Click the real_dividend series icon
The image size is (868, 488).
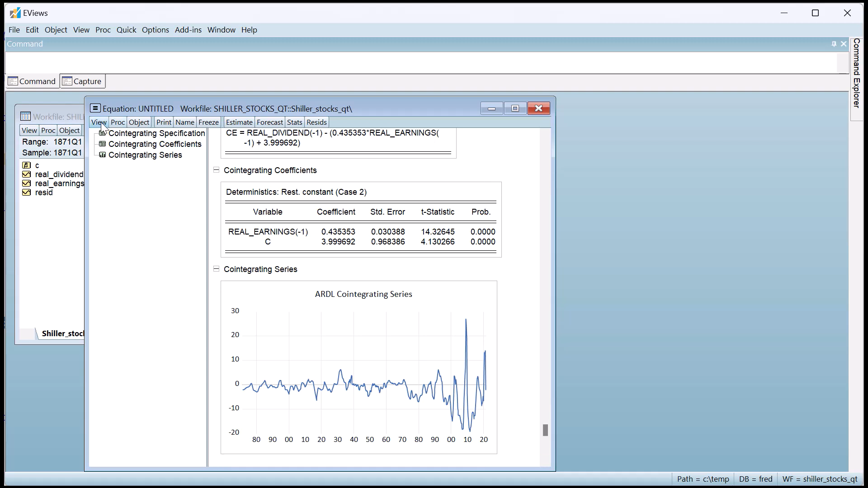point(26,174)
